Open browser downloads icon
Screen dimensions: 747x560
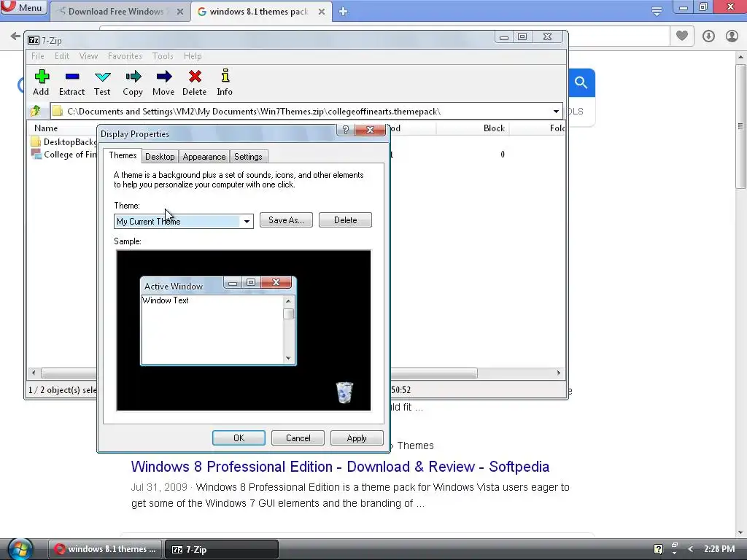[708, 36]
